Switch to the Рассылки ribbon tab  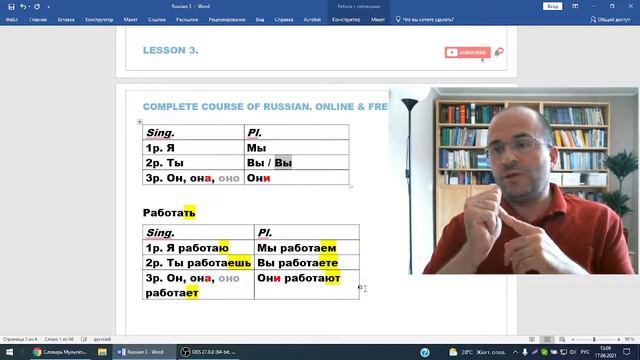(x=187, y=20)
